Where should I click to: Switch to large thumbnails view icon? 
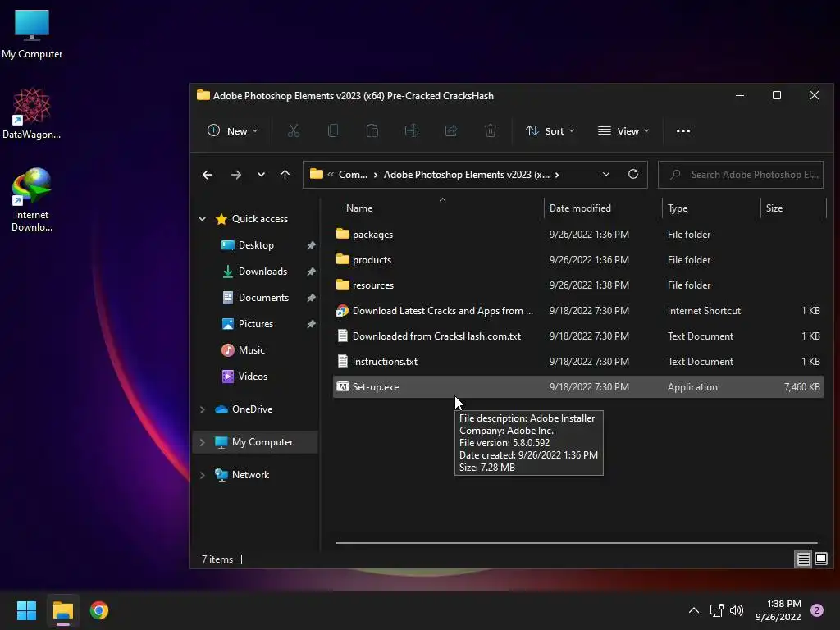820,559
